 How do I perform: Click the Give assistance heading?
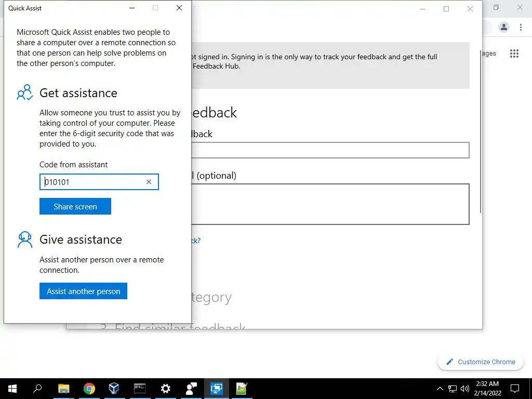[81, 240]
